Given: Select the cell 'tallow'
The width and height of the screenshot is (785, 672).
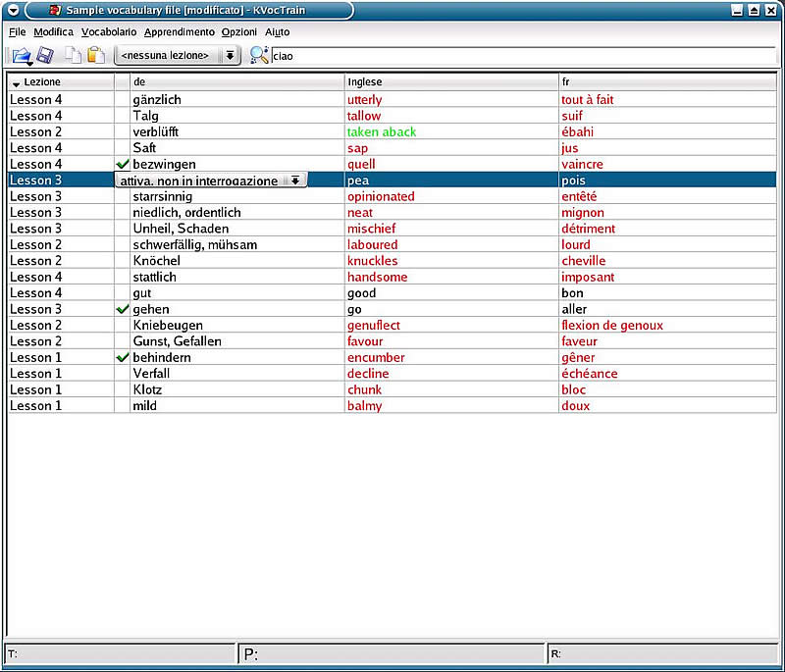Looking at the screenshot, I should (x=451, y=116).
